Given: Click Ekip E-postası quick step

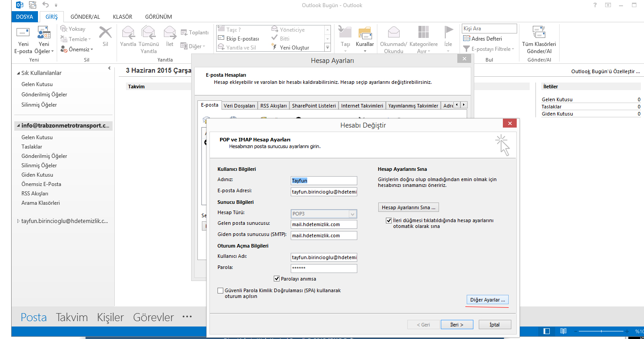Looking at the screenshot, I should point(238,39).
